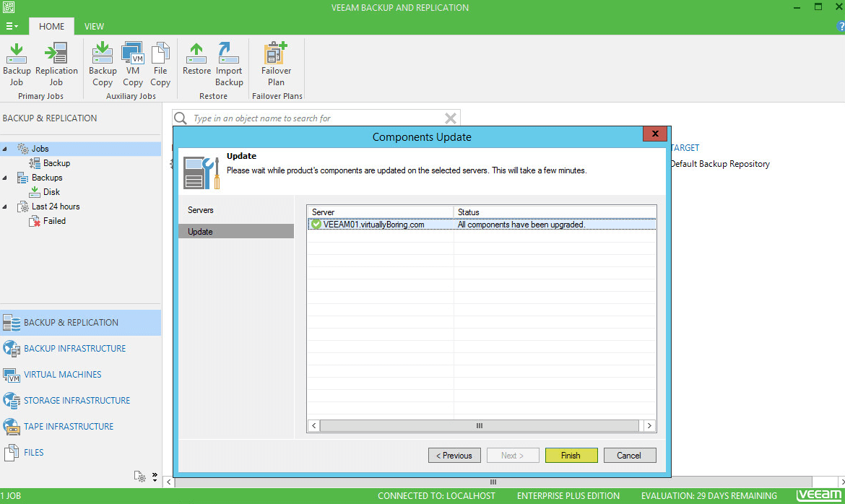Maximize the Veeam window
Image resolution: width=845 pixels, height=504 pixels.
[x=818, y=7]
